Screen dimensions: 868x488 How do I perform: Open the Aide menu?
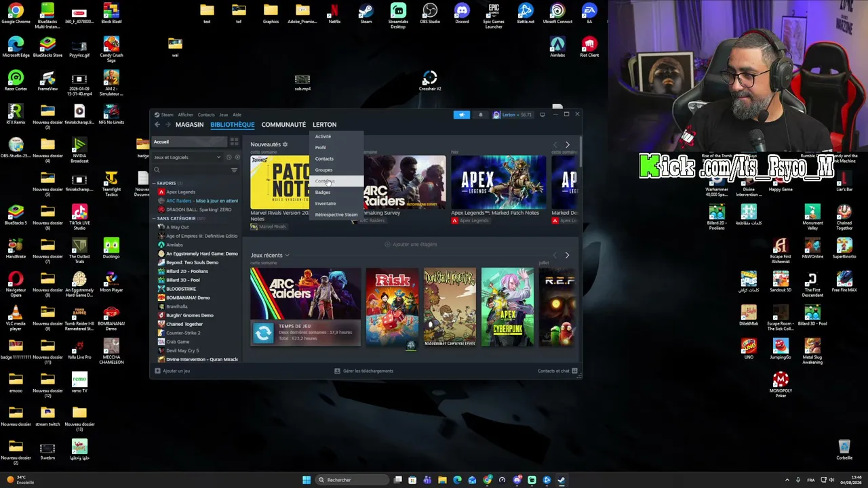coord(237,115)
